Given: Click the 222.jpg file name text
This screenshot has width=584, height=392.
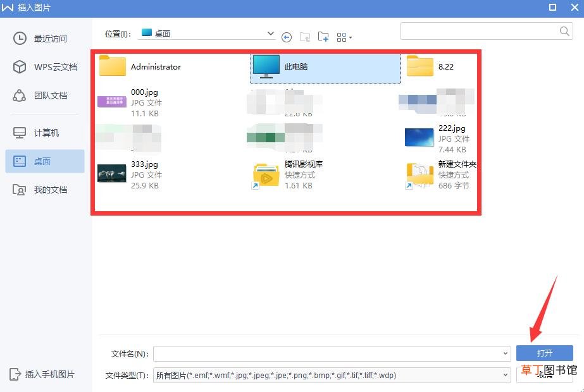Looking at the screenshot, I should [x=452, y=128].
